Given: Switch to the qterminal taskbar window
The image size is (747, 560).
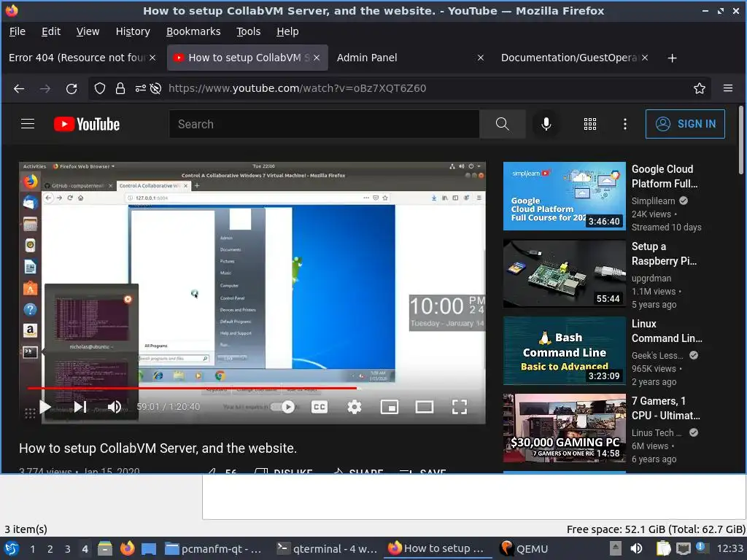Looking at the screenshot, I should 328,548.
